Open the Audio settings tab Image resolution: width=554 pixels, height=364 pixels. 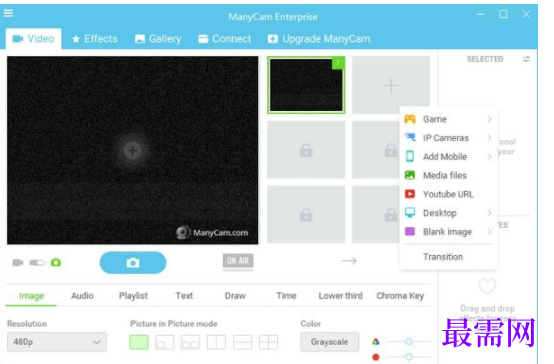(x=82, y=296)
